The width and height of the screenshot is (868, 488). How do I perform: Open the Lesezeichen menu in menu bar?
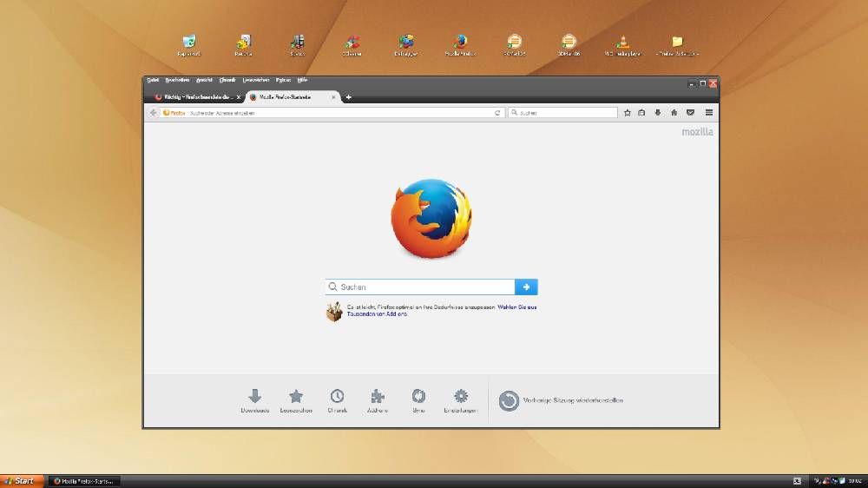[x=256, y=80]
